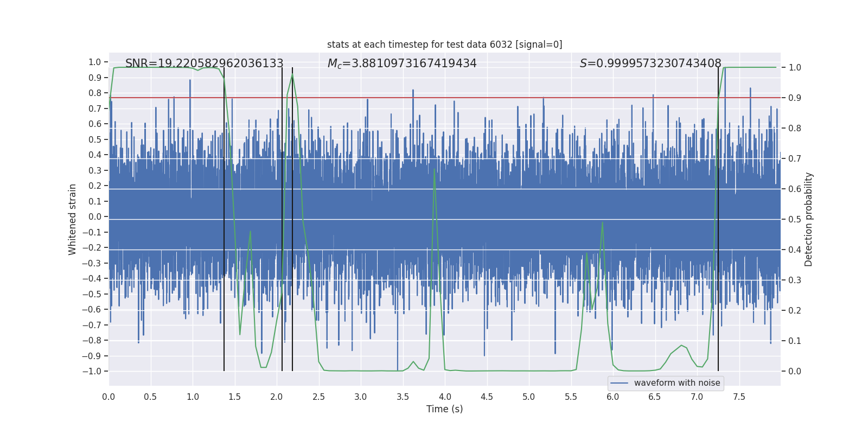This screenshot has height=434, width=868.
Task: Click the plot title mentioning test data 6032
Action: tap(445, 44)
